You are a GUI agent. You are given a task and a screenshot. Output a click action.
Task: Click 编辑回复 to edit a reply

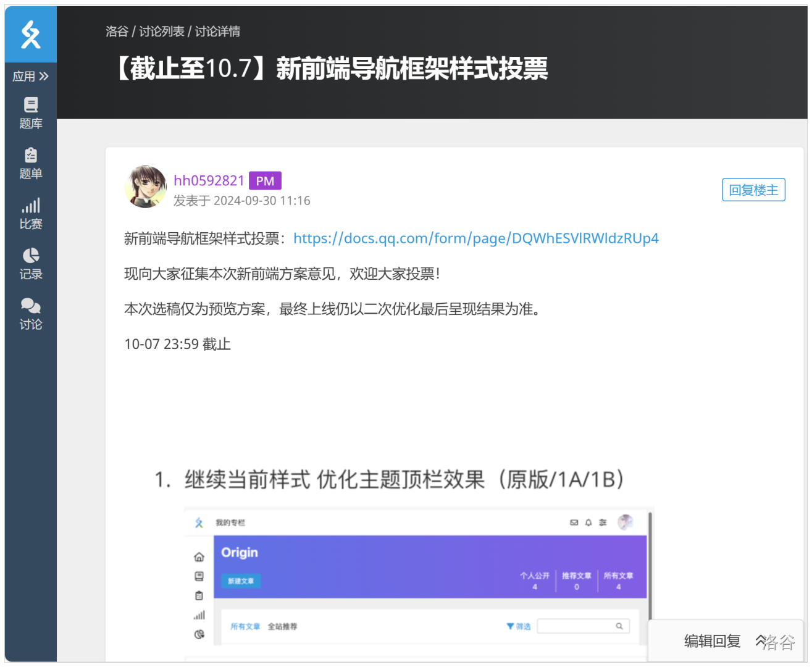point(712,641)
